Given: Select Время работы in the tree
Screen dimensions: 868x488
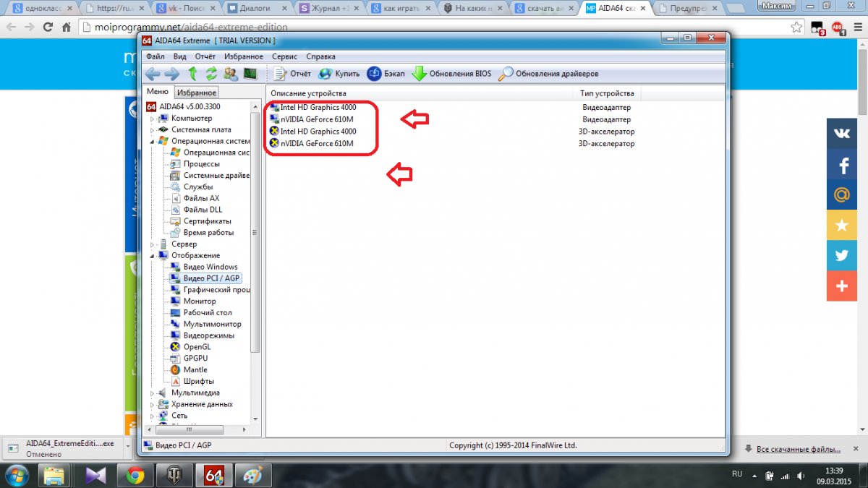Looking at the screenshot, I should click(x=208, y=233).
